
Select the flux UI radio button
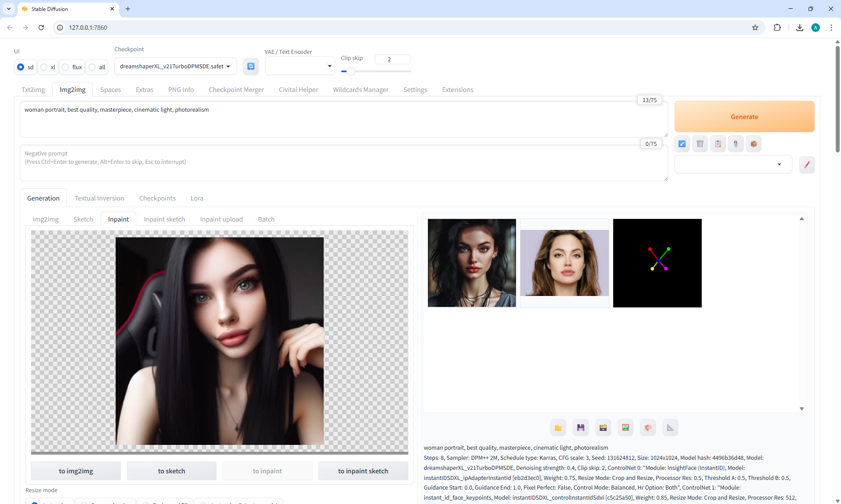[x=66, y=67]
